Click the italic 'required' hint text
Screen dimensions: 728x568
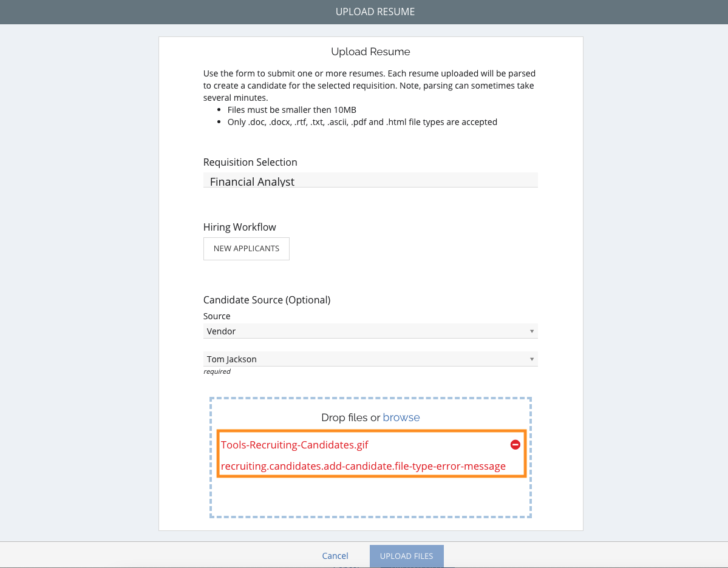click(x=217, y=371)
